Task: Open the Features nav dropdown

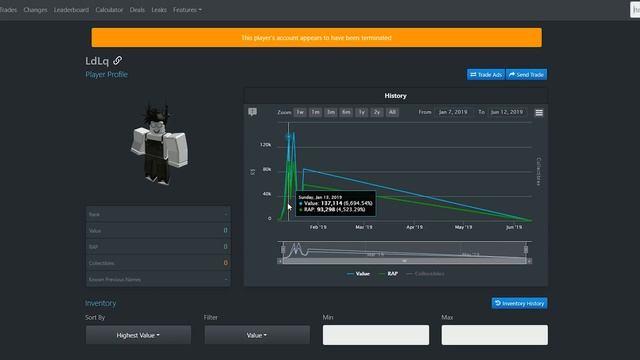Action: [x=187, y=10]
